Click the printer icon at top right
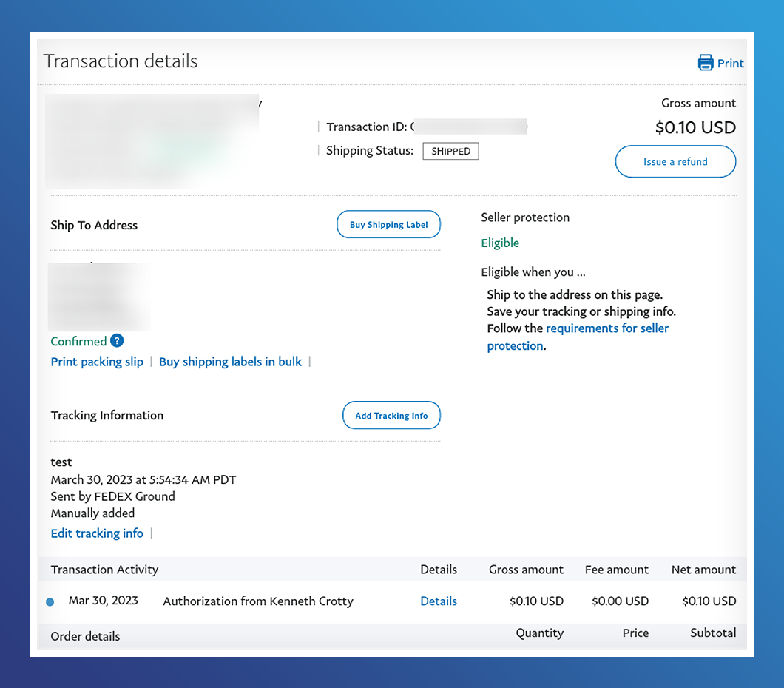784x688 pixels. (x=706, y=63)
